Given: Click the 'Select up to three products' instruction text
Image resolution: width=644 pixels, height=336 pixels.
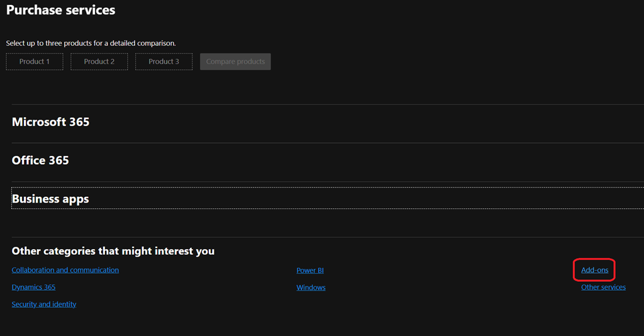Looking at the screenshot, I should click(x=91, y=43).
